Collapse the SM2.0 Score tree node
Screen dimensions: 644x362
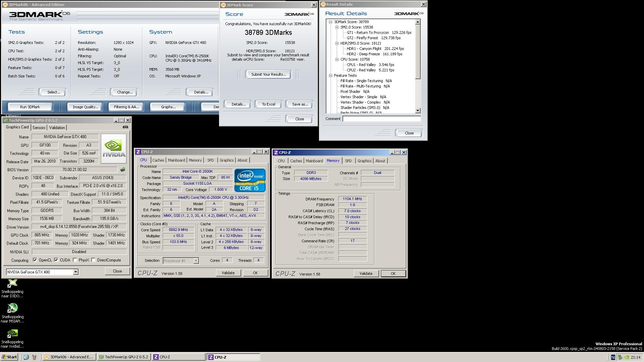(337, 27)
